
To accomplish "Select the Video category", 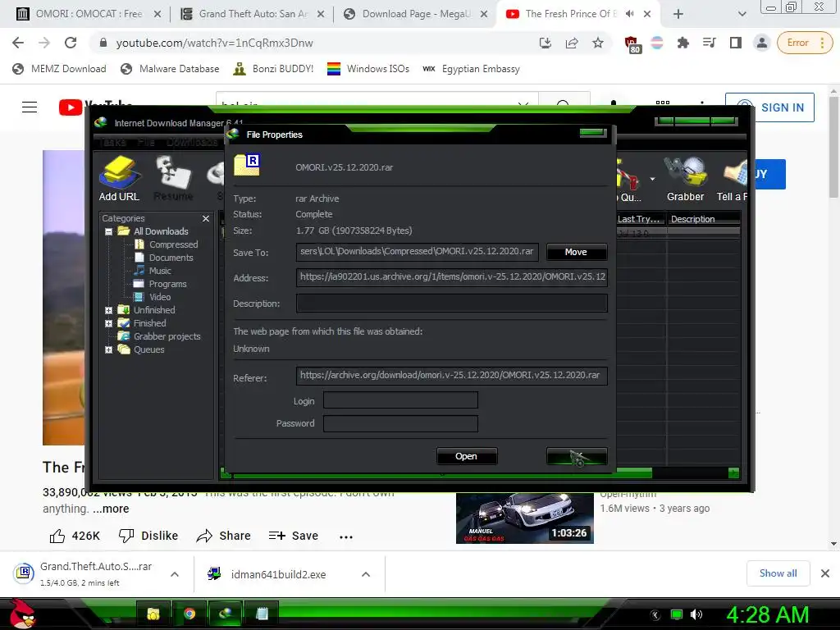I will [160, 297].
